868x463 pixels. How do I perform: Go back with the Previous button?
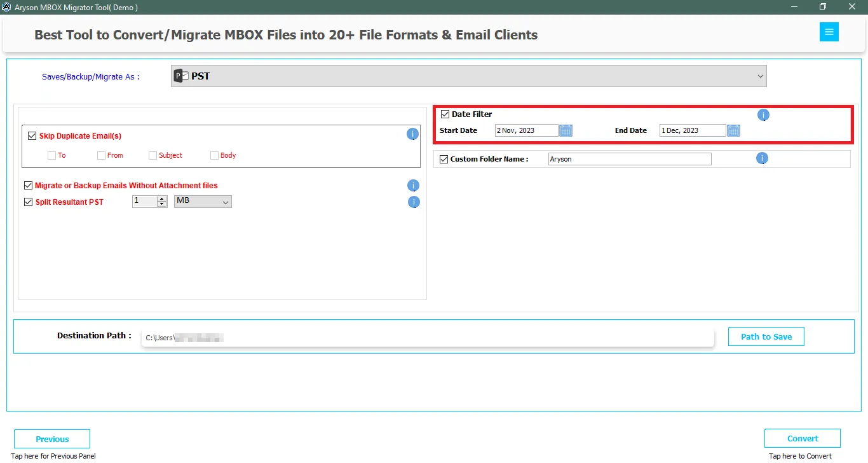pos(52,439)
